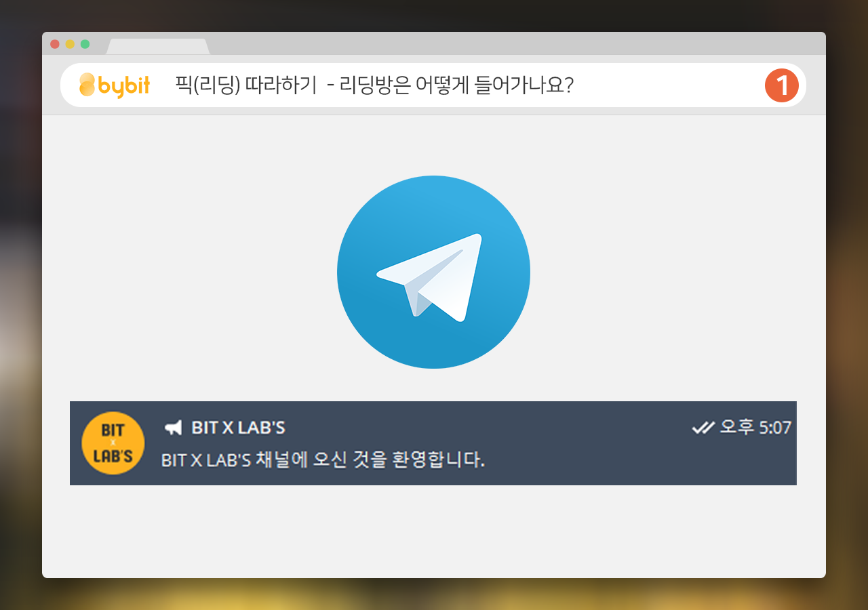Open the BIT X LAB'S channel avatar
This screenshot has height=610, width=868.
[113, 443]
